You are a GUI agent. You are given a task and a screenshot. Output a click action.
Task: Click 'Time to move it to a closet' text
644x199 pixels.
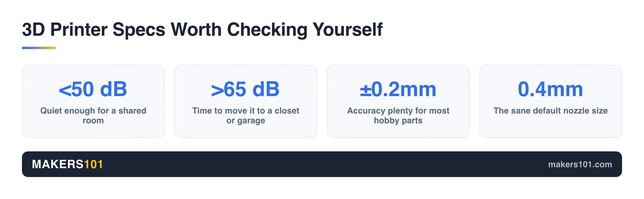(x=246, y=110)
